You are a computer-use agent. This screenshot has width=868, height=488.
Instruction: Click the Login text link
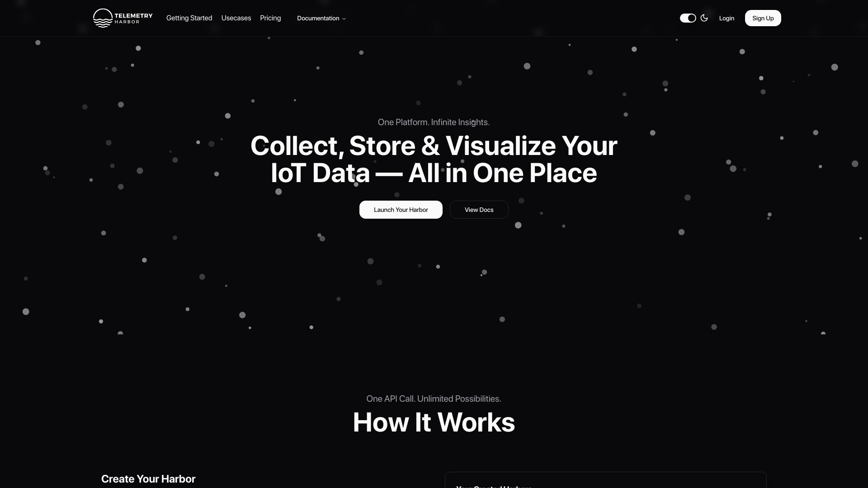(726, 18)
